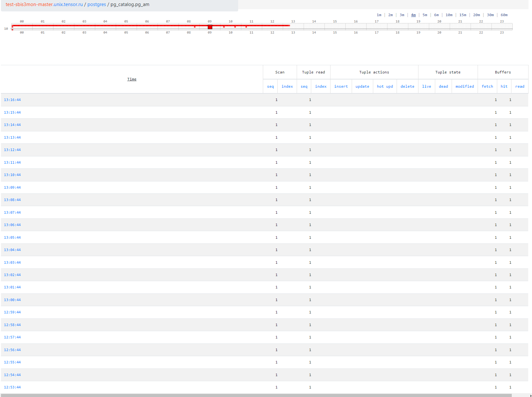This screenshot has width=532, height=397.
Task: Open the 12:53:44 timestamp entry
Action: [12, 387]
